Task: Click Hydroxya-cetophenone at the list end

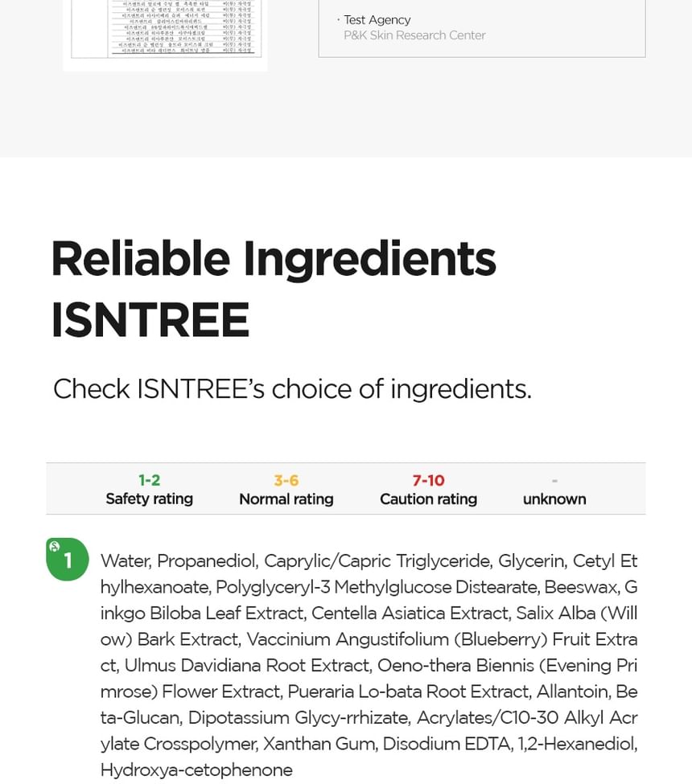Action: (196, 770)
